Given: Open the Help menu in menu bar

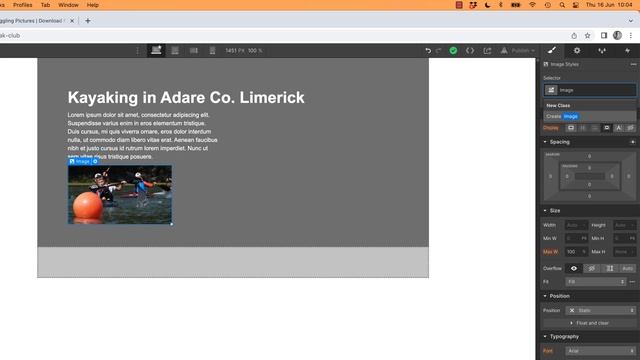Looking at the screenshot, I should pos(93,5).
